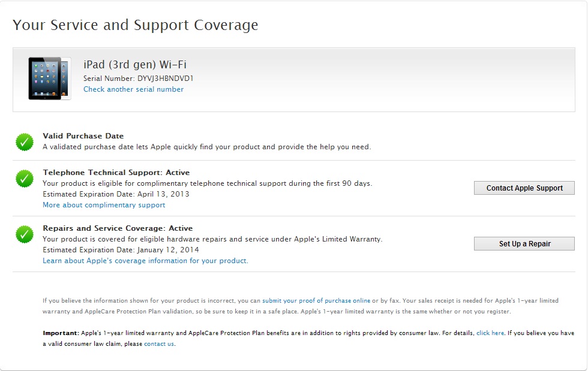Click the April 13, 2013 expiration date line
This screenshot has width=588, height=371.
(x=116, y=194)
